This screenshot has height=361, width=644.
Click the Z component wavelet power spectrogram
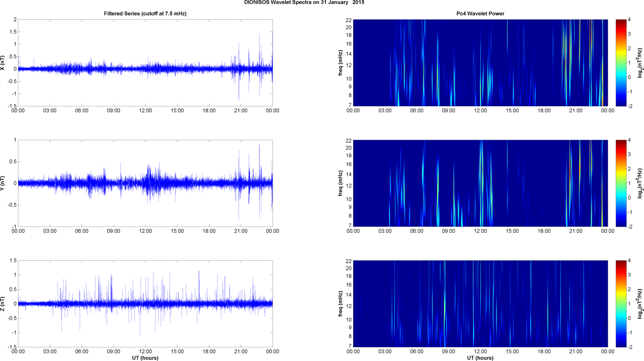(480, 304)
